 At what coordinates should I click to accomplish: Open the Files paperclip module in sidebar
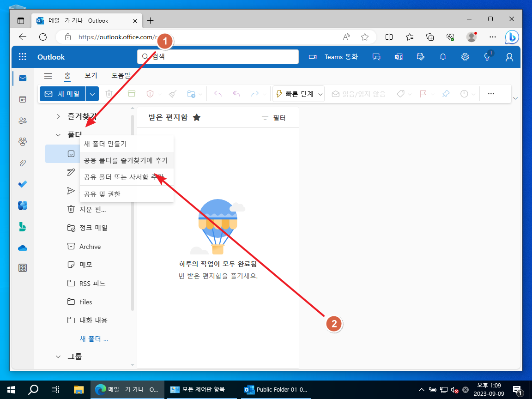coord(23,163)
